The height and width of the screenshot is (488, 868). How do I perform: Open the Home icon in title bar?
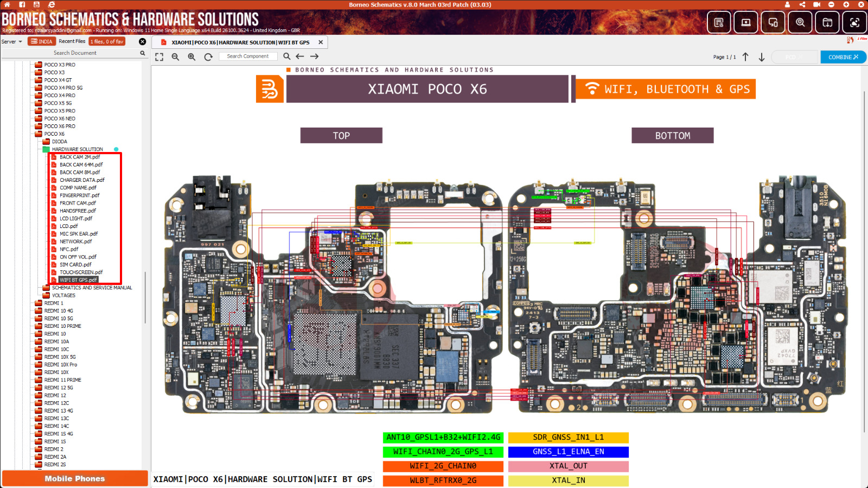[x=8, y=4]
